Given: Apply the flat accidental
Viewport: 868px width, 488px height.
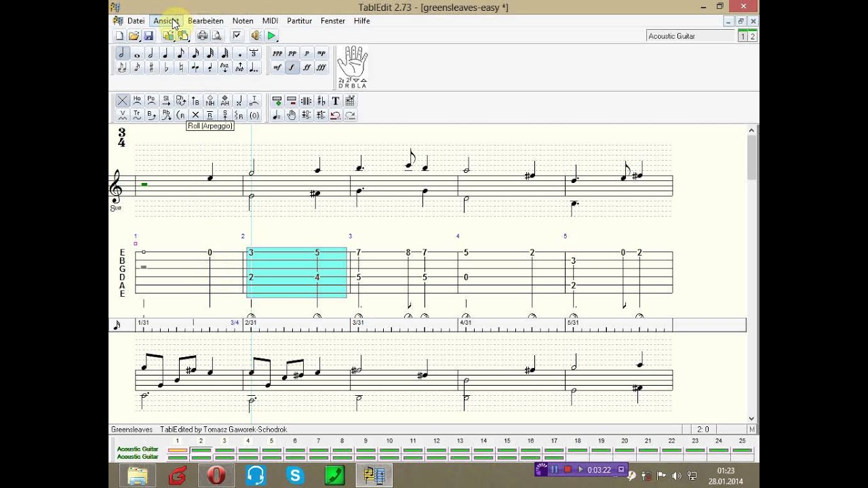Looking at the screenshot, I should click(x=166, y=68).
